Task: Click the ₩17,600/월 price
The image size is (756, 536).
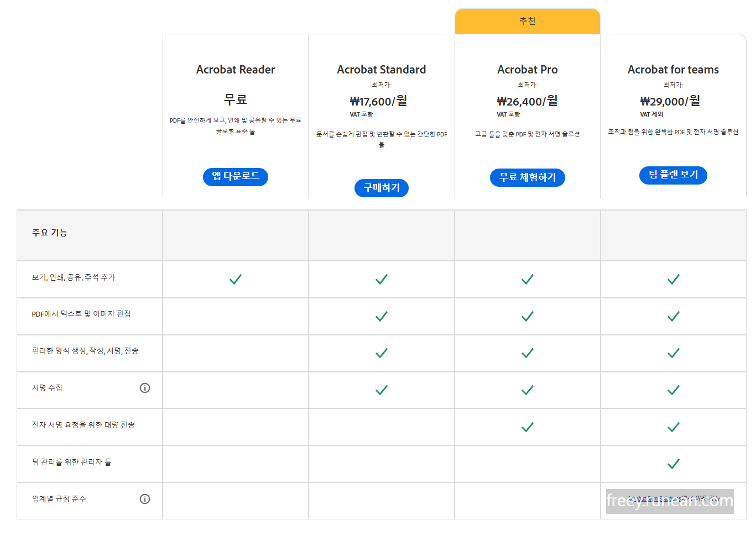Action: click(379, 101)
